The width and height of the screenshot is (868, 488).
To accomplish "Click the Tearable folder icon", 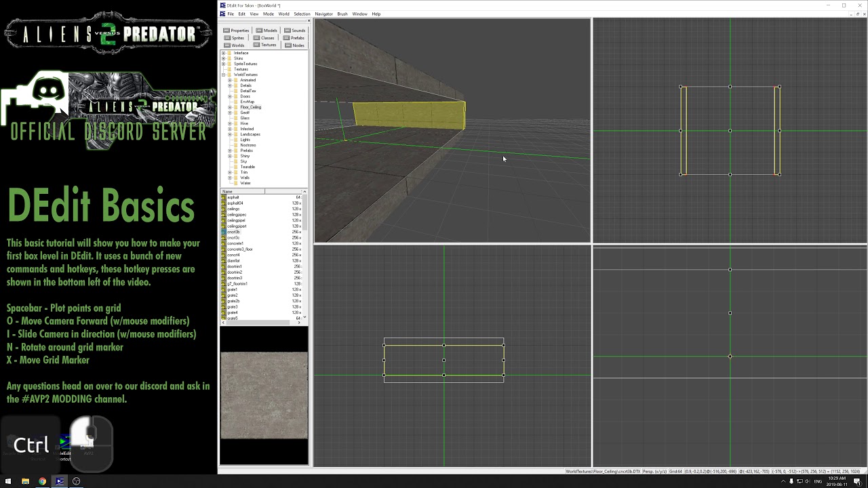I will click(236, 167).
